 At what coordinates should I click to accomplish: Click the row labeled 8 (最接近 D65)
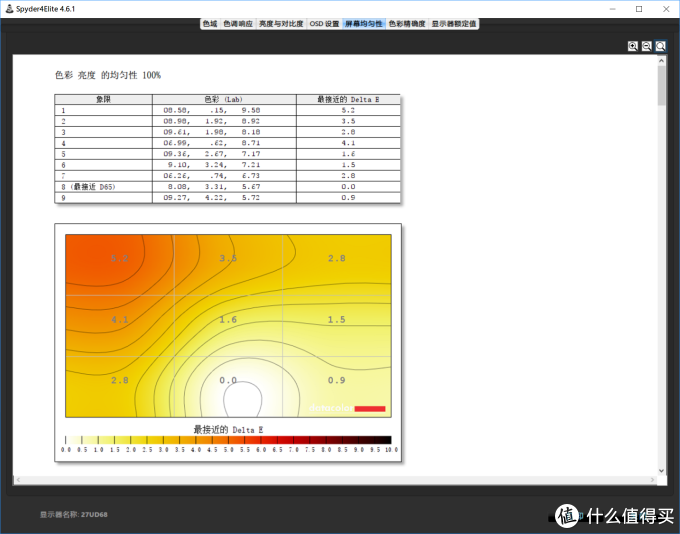point(227,187)
